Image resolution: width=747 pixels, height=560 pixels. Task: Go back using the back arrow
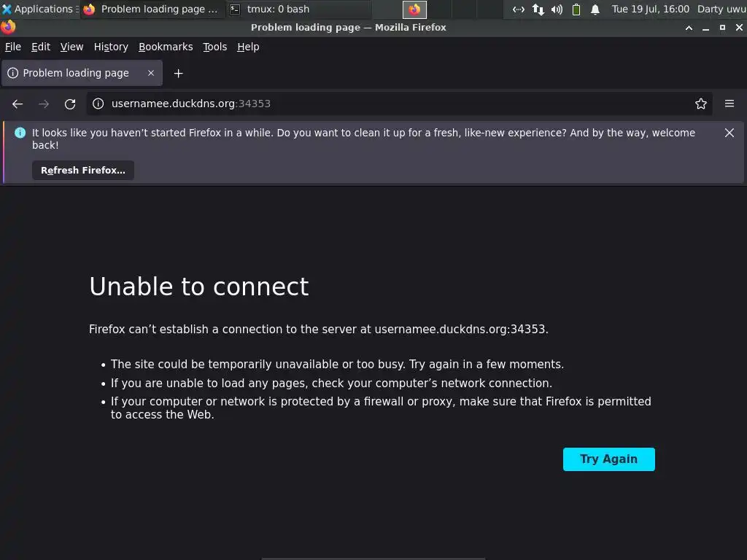18,104
